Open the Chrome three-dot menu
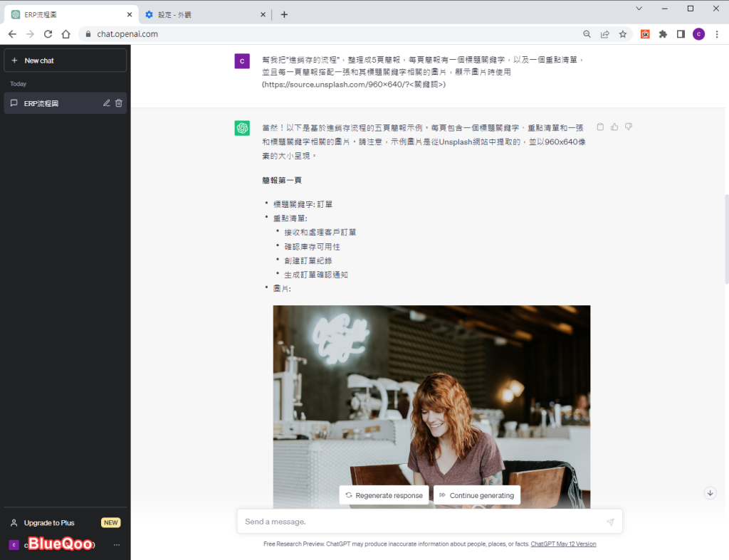Image resolution: width=729 pixels, height=560 pixels. (x=717, y=33)
